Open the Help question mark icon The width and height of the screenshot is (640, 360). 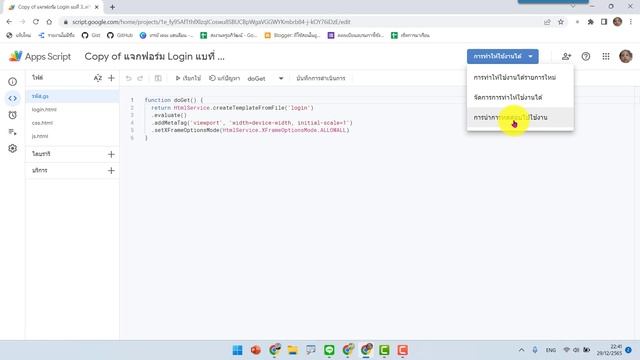pyautogui.click(x=586, y=56)
